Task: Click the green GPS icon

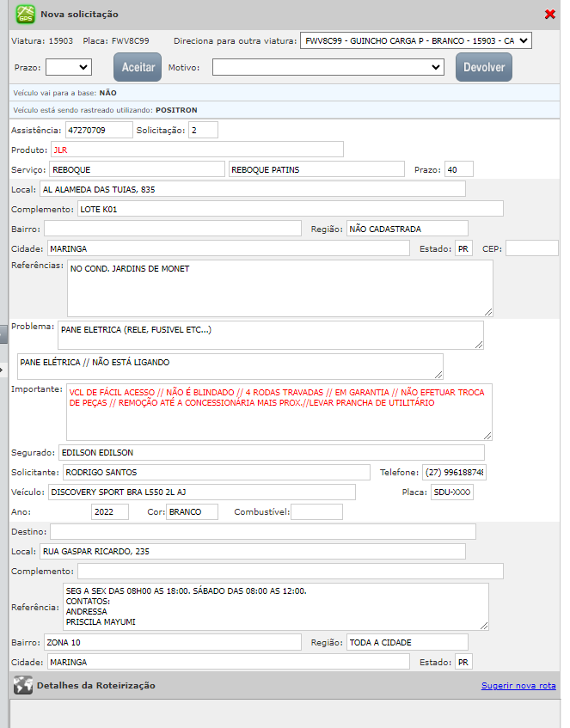Action: 26,15
